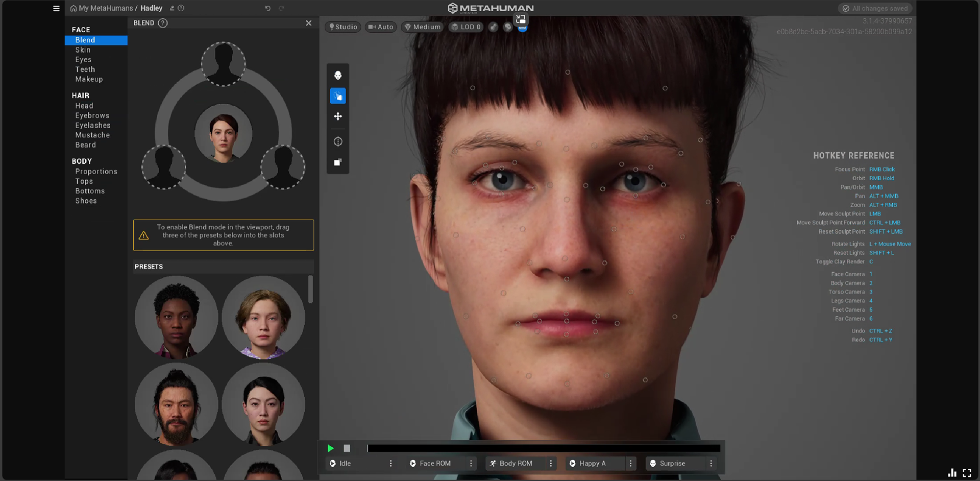Select the Happy A animation
The image size is (980, 481).
pos(595,464)
